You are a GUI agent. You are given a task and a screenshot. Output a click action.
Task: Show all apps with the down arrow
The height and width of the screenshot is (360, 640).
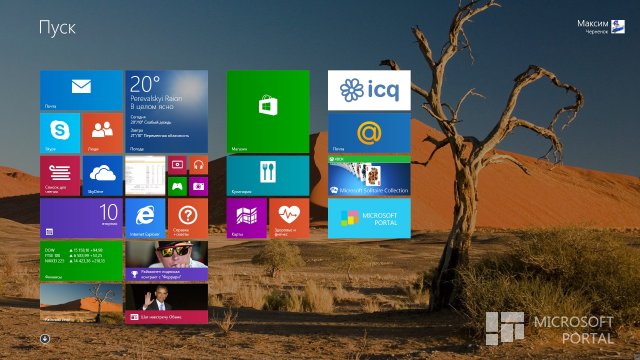coord(45,339)
